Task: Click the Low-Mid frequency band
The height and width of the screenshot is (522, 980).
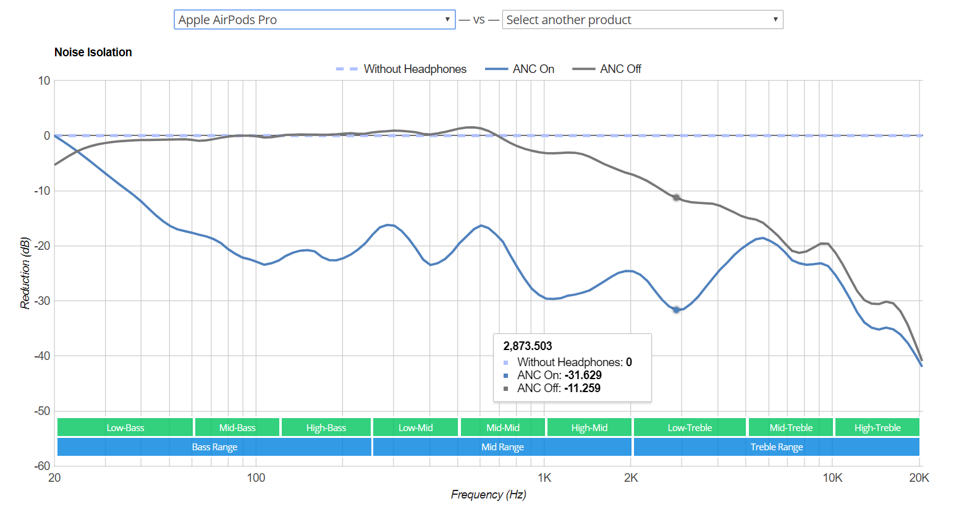Action: [416, 427]
